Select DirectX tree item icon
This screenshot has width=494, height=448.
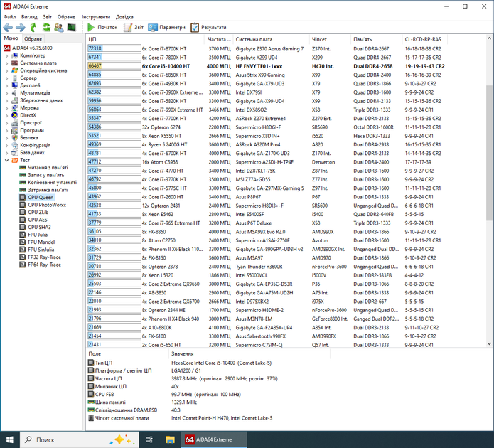click(x=14, y=115)
